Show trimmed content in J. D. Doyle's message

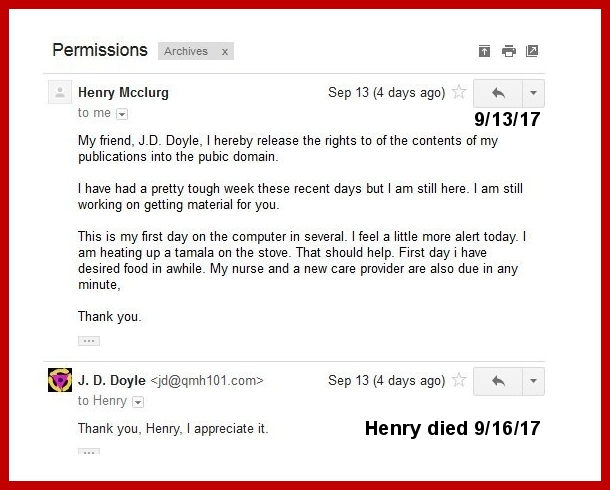coord(89,452)
